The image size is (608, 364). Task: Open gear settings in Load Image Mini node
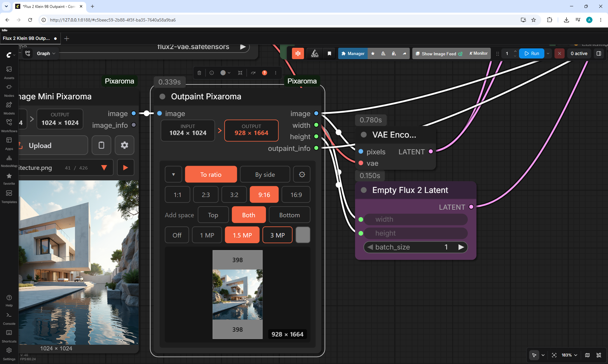pos(124,145)
